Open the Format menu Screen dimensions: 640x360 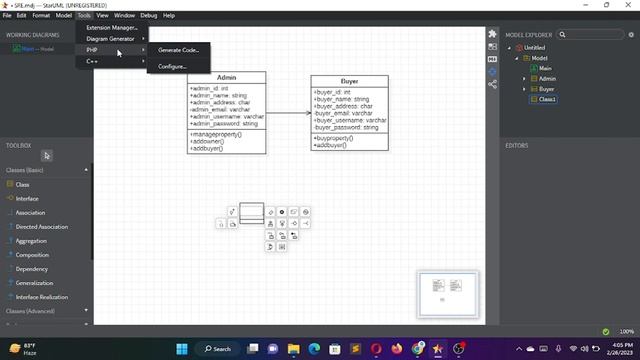click(x=41, y=16)
